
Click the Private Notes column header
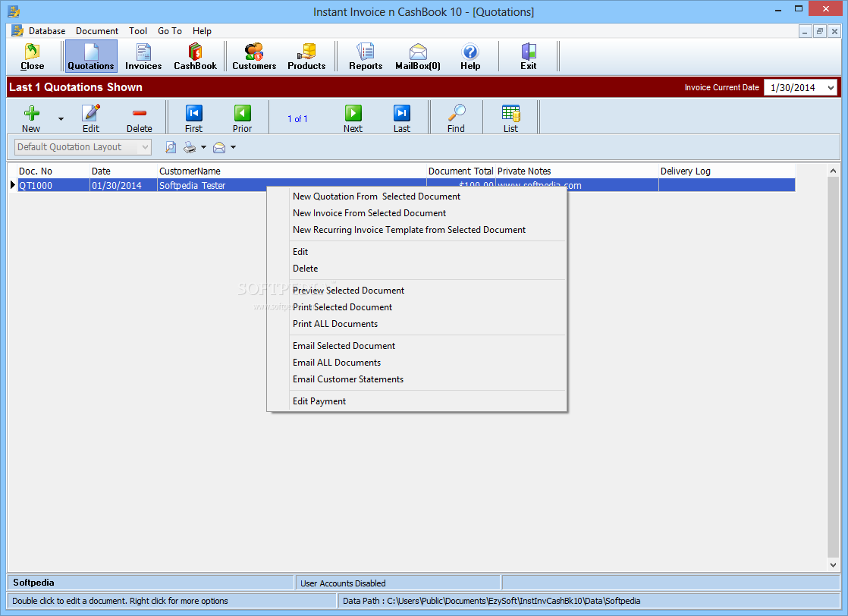577,171
